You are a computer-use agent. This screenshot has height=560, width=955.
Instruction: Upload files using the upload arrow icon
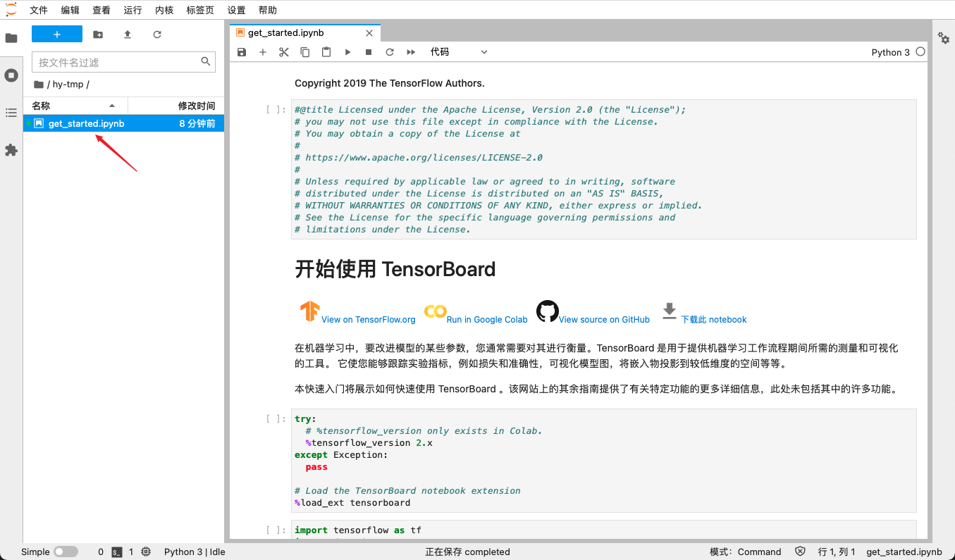pyautogui.click(x=128, y=34)
